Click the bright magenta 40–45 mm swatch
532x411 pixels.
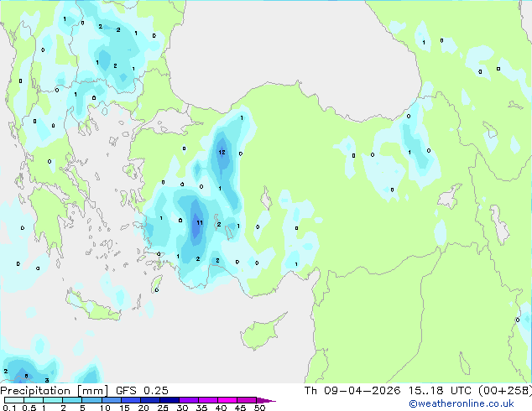point(227,400)
